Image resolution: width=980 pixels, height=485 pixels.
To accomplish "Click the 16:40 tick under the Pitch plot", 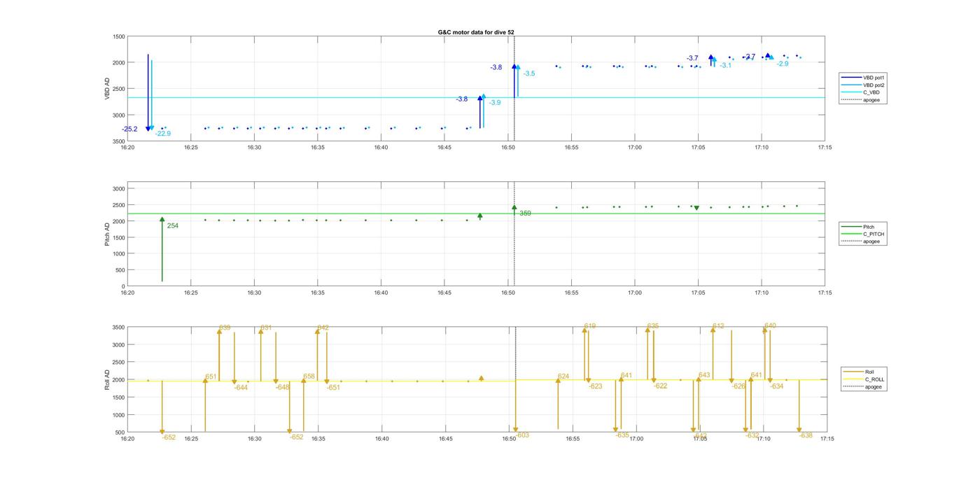I will [x=381, y=293].
